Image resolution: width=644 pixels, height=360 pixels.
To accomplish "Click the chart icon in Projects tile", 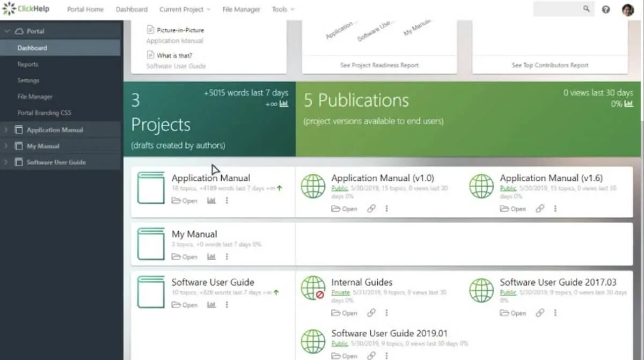I will coord(284,104).
